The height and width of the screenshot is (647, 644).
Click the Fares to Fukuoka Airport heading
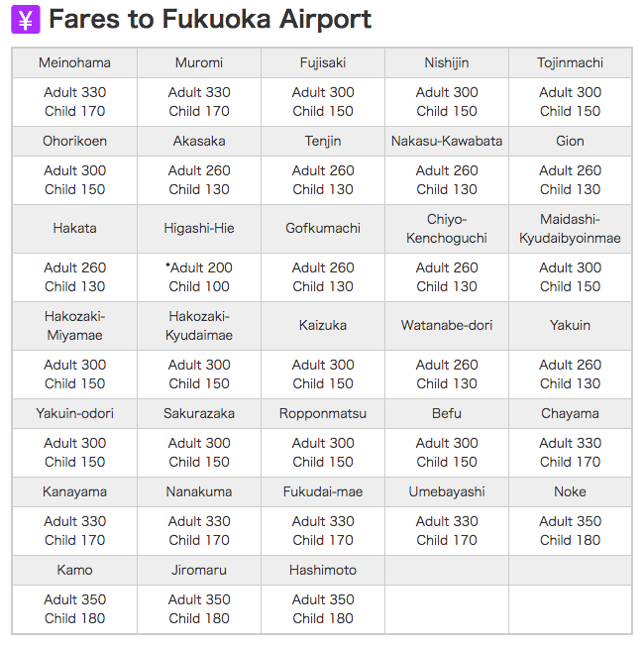click(210, 19)
